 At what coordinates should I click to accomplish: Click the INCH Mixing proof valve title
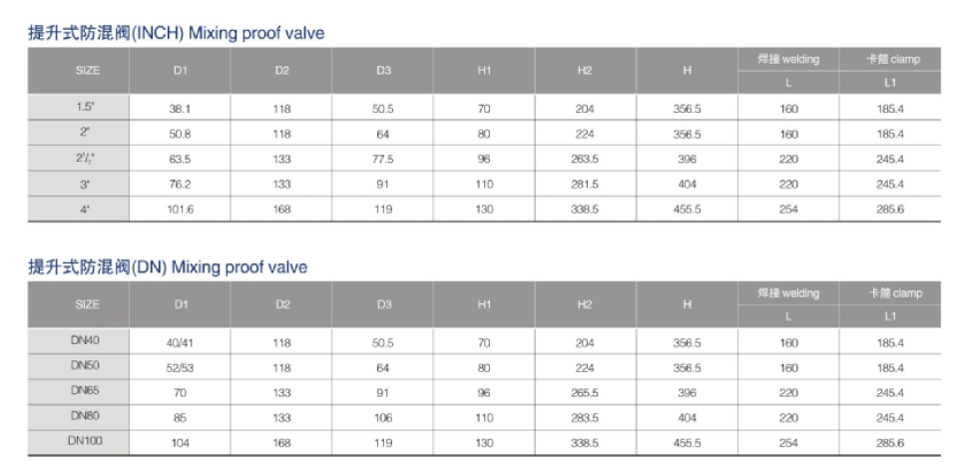click(177, 33)
